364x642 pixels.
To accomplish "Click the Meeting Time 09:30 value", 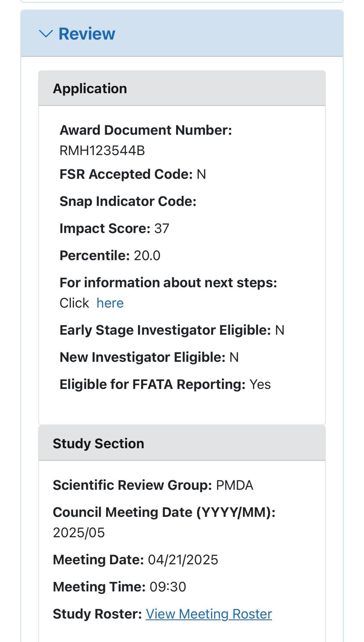I will [x=168, y=587].
